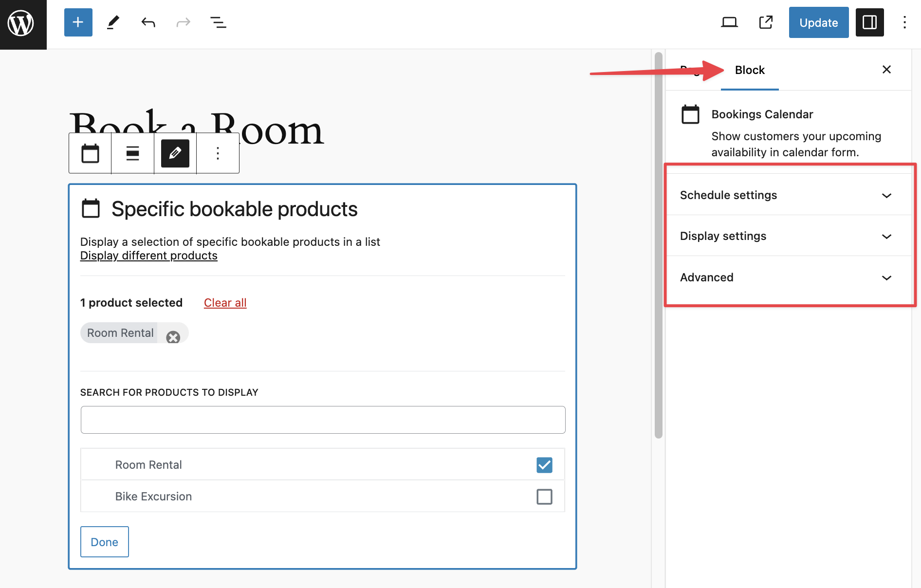
Task: Expand the Advanced section
Action: click(789, 277)
